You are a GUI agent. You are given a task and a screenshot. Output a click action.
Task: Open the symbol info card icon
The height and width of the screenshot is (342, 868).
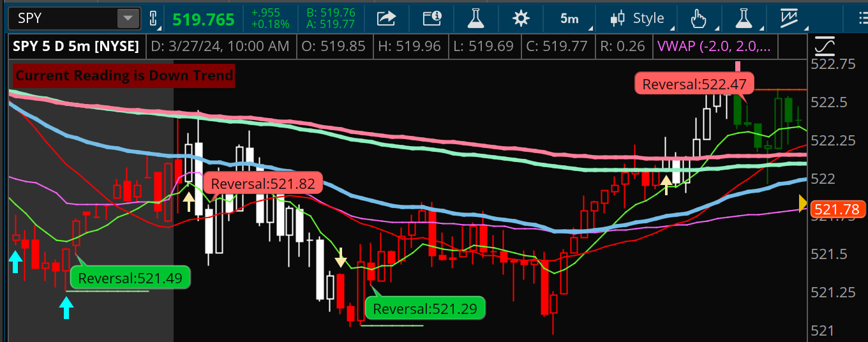click(x=432, y=19)
